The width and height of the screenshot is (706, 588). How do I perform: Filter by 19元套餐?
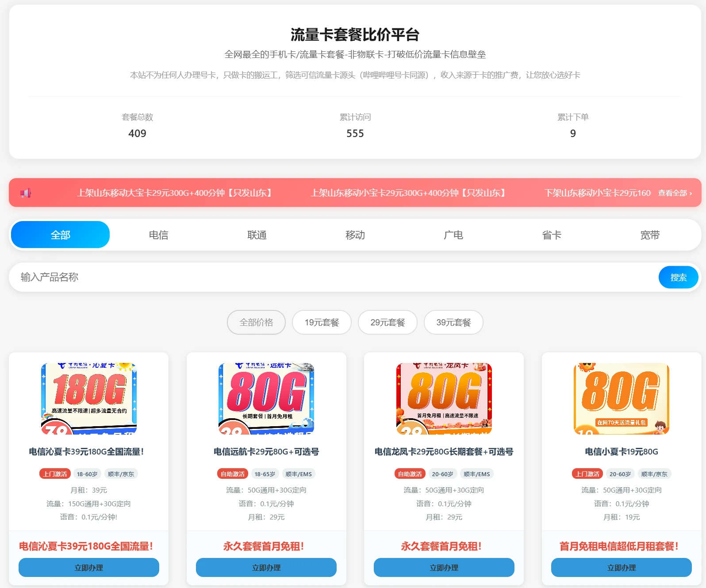point(322,322)
